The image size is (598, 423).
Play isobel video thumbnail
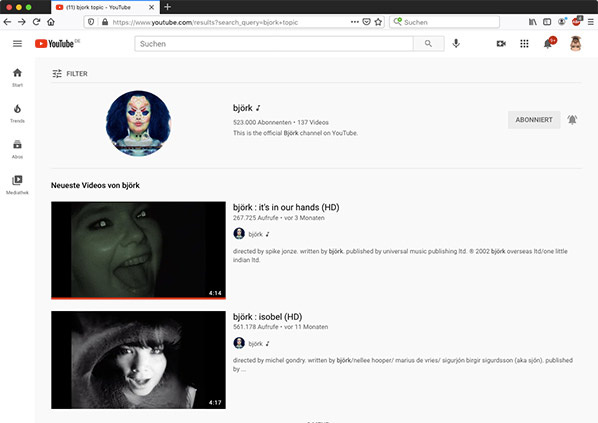pos(138,360)
